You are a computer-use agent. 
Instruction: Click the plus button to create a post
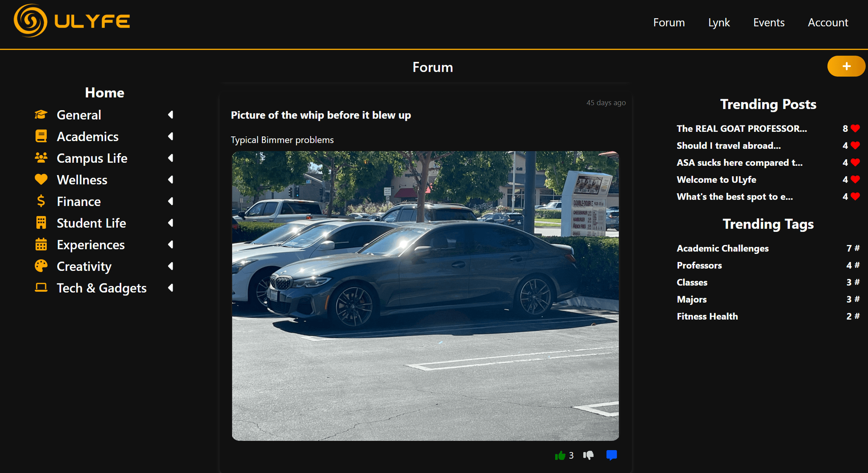pyautogui.click(x=846, y=66)
